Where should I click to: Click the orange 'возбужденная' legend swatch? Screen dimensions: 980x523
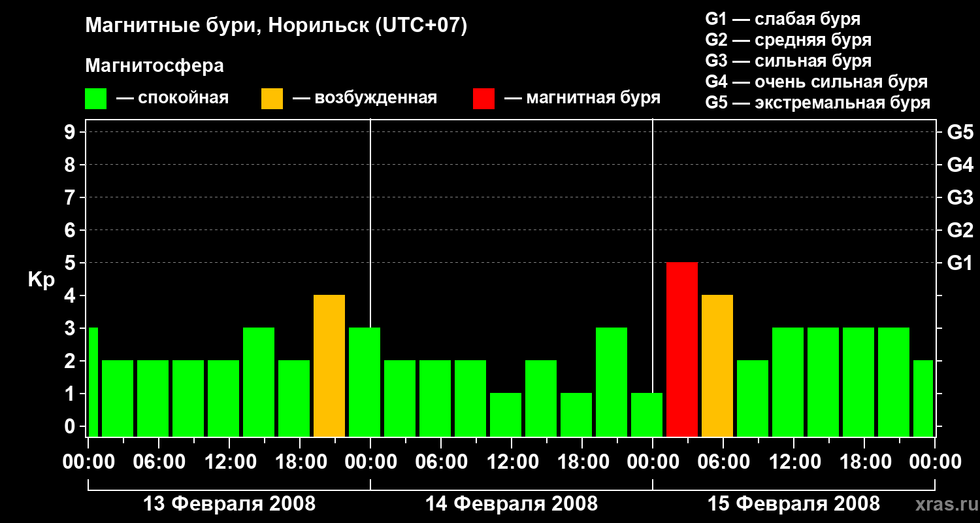[x=272, y=99]
